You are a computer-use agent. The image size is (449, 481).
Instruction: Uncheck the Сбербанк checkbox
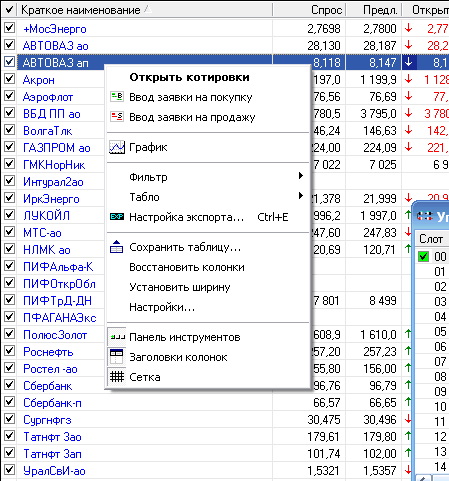pyautogui.click(x=9, y=385)
